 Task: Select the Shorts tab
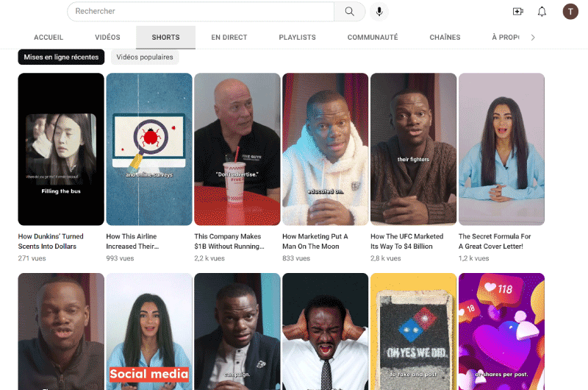[x=166, y=38]
